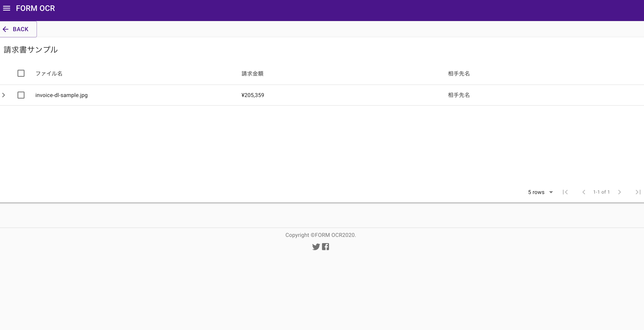The image size is (644, 330).
Task: Go to the next page of results
Action: [619, 192]
